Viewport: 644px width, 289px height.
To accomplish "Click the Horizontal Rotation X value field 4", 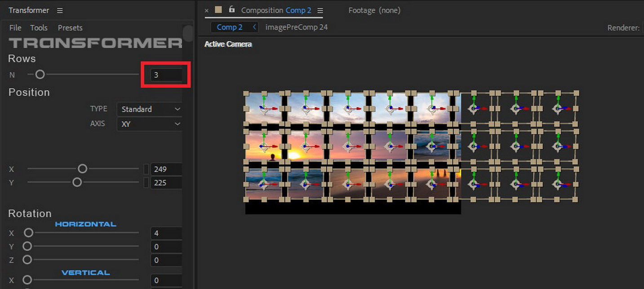I will [166, 233].
